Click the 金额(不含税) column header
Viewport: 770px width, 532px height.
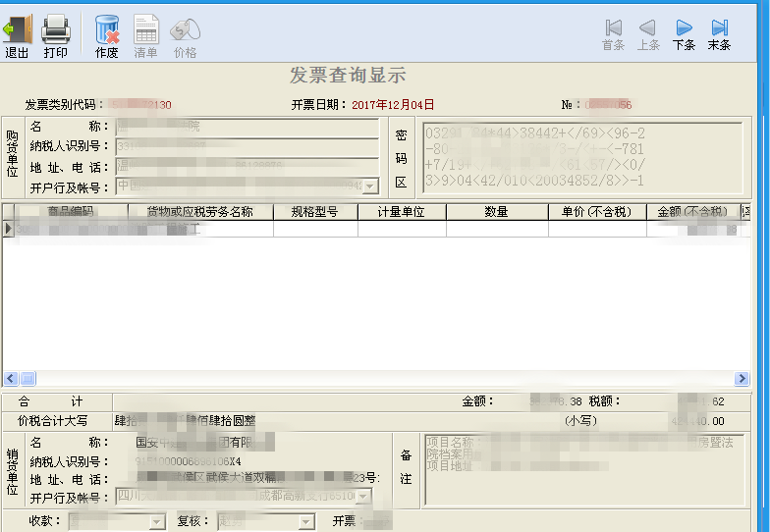coord(693,212)
